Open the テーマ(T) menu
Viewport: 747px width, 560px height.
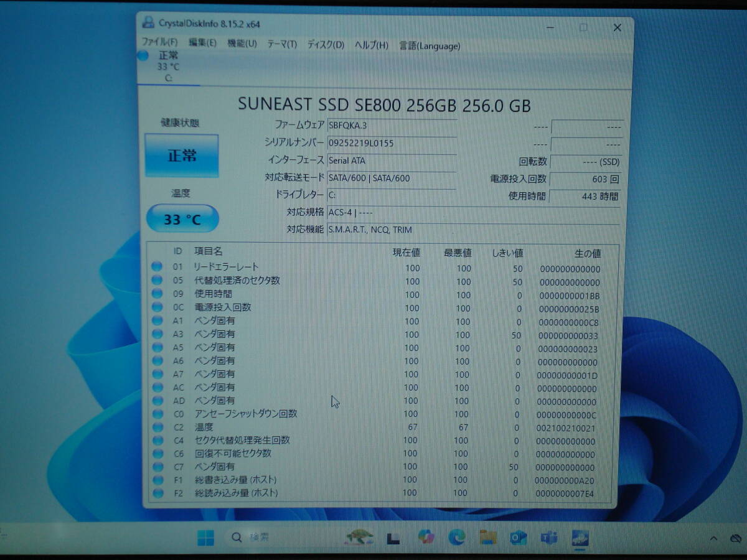click(282, 45)
